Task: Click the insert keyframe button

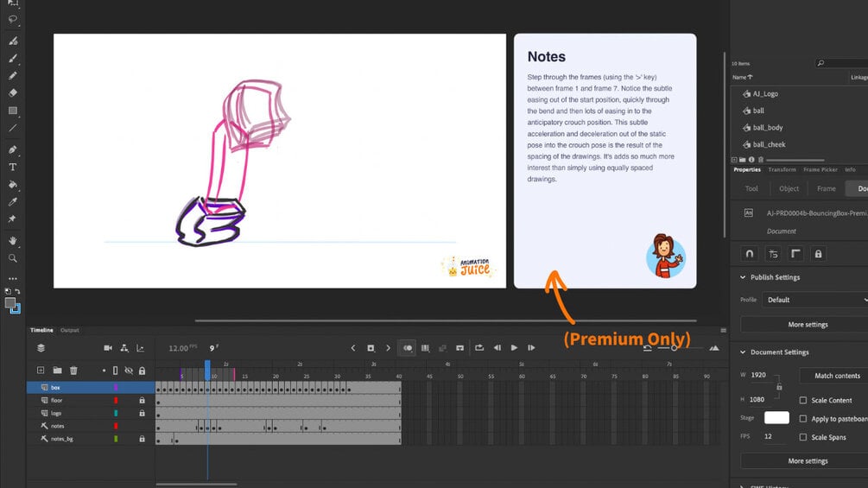Action: 371,348
